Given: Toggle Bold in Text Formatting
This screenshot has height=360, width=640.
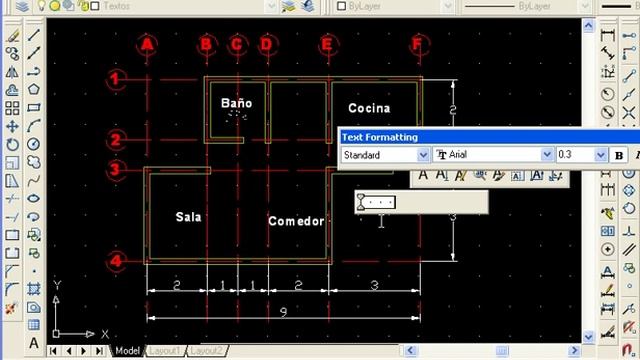Looking at the screenshot, I should (x=619, y=156).
